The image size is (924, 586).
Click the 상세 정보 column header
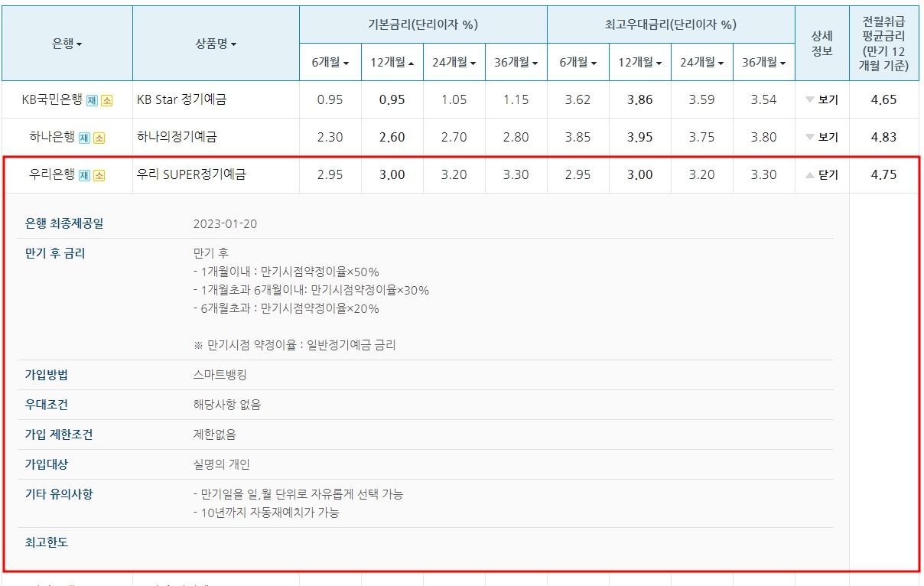822,44
